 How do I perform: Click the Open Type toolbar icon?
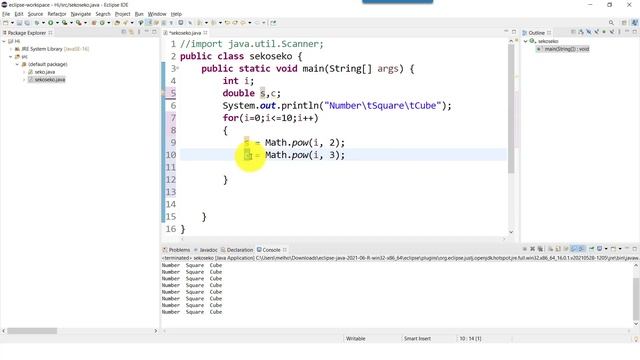pyautogui.click(x=117, y=23)
